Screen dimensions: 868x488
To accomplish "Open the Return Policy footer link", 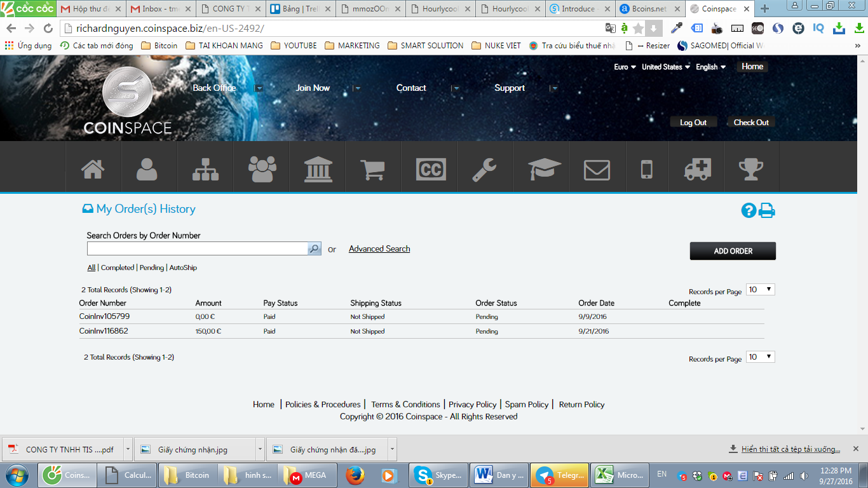I will (581, 405).
